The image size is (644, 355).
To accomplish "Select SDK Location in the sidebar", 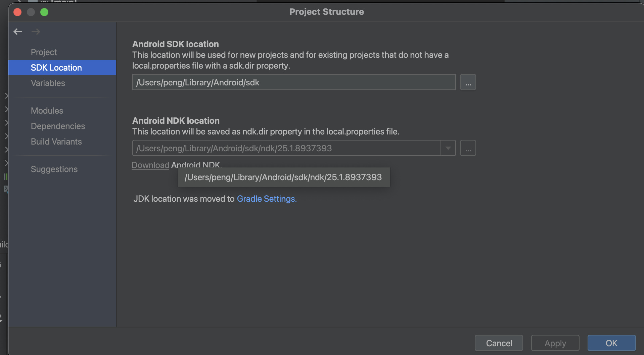I will point(56,68).
